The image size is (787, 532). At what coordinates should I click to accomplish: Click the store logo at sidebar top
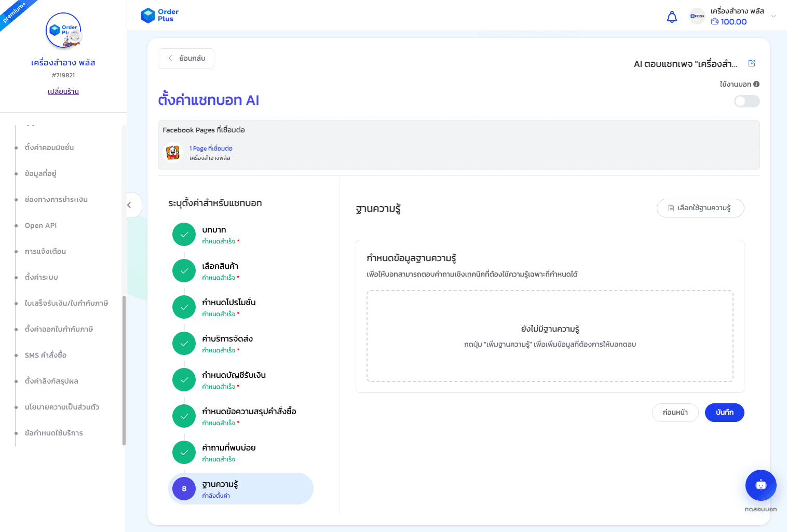point(63,31)
